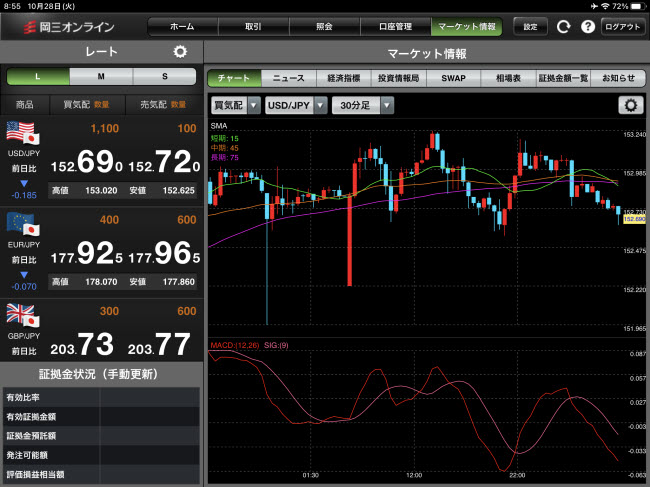The width and height of the screenshot is (650, 487).
Task: Tap the airplane mode status icon
Action: 594,6
